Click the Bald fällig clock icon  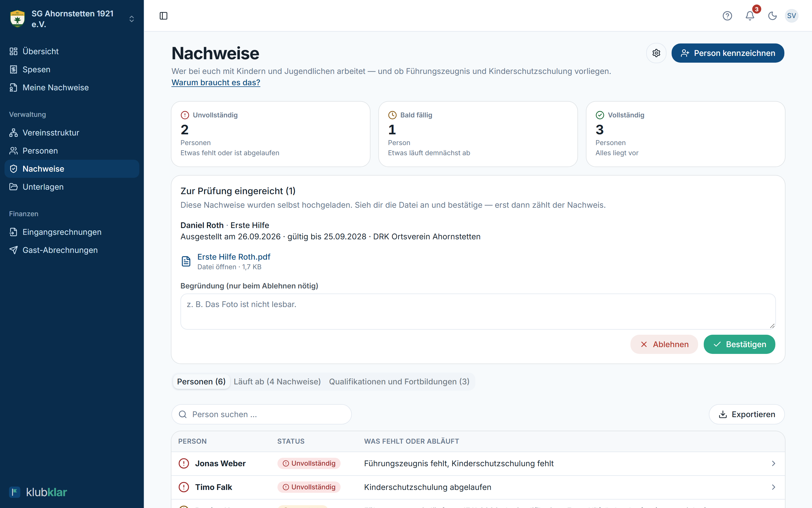pyautogui.click(x=392, y=115)
